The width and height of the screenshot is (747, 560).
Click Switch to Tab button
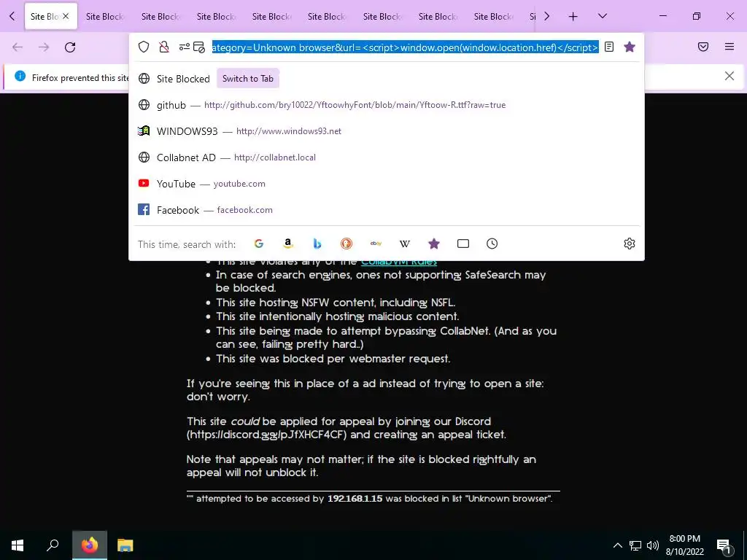[x=248, y=79]
